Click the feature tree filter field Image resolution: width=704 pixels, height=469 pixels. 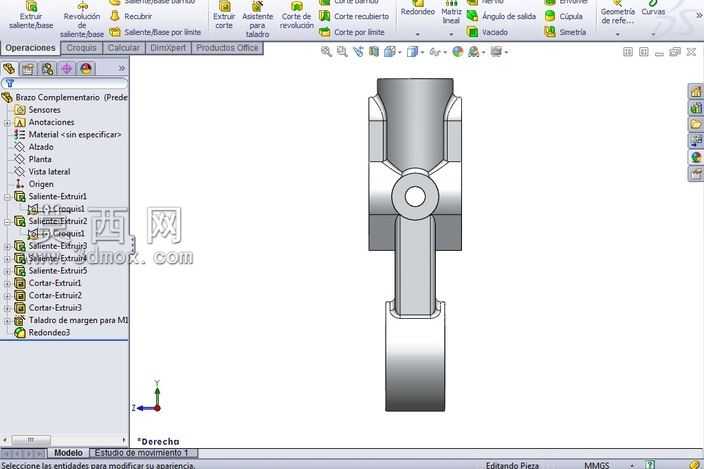pos(65,83)
